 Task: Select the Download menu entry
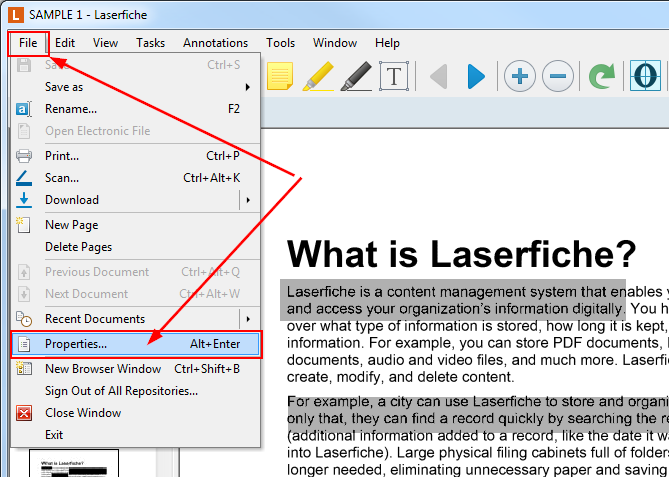pyautogui.click(x=135, y=200)
